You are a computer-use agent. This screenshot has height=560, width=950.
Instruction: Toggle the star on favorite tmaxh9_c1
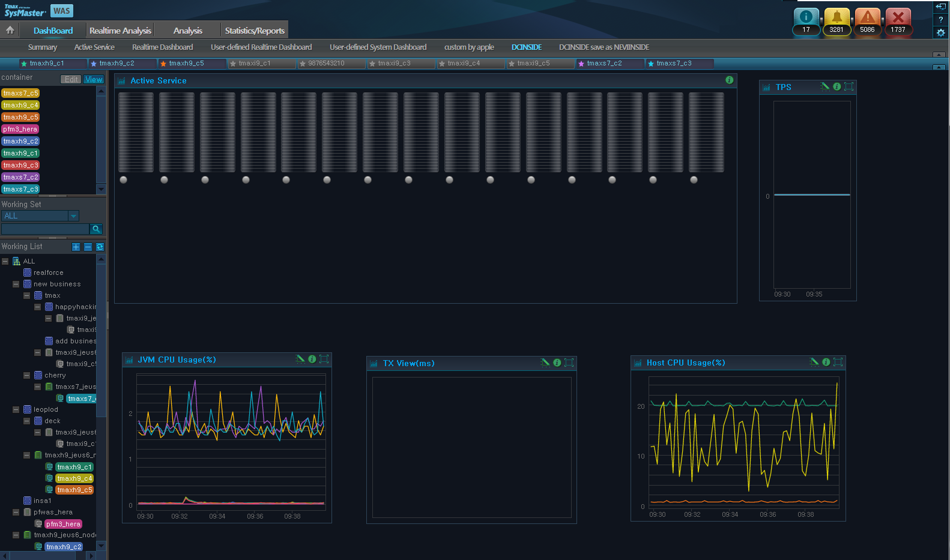[x=24, y=64]
